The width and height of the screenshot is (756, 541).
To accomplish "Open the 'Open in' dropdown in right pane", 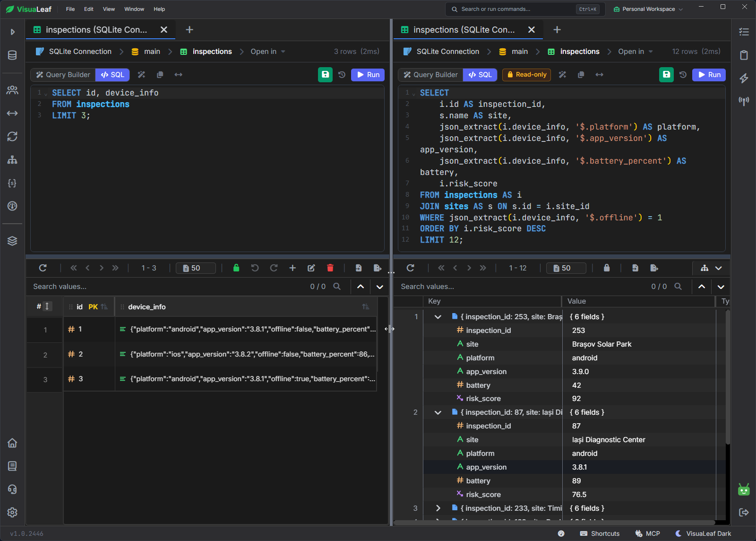I will tap(636, 52).
